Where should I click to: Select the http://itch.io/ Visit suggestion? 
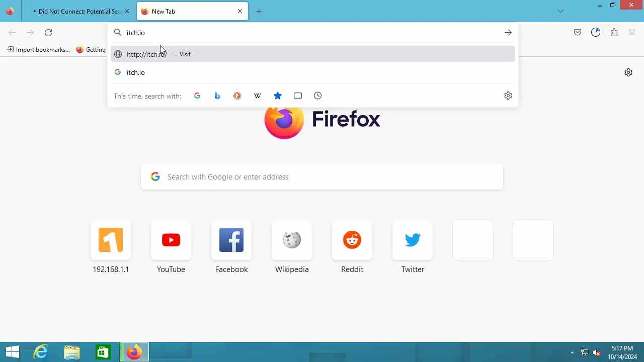[x=313, y=54]
